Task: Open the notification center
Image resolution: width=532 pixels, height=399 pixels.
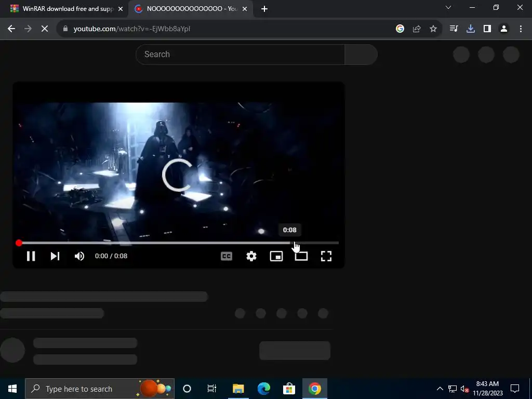Action: pos(515,389)
